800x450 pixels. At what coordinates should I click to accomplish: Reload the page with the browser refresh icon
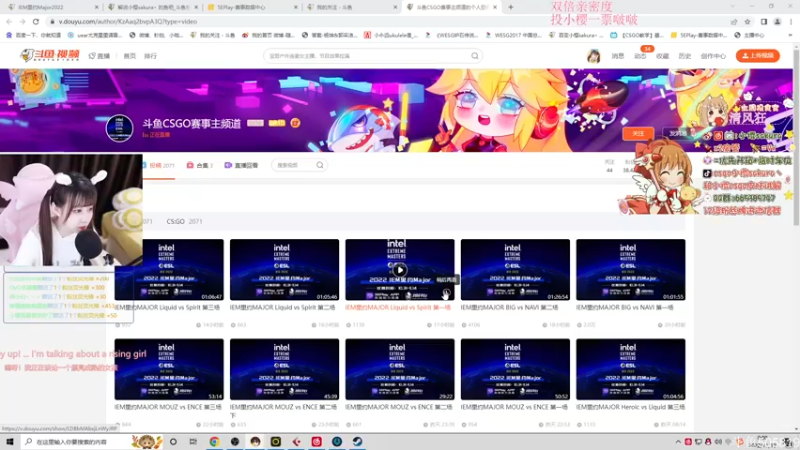[36, 21]
